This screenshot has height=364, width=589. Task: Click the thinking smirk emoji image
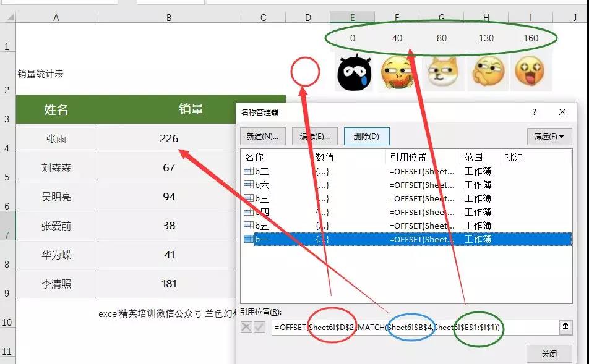click(x=488, y=71)
